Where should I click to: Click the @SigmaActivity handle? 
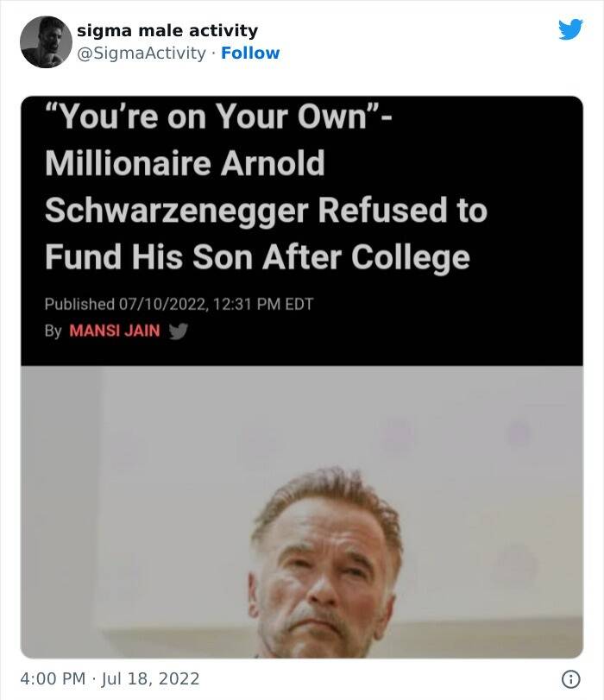(x=141, y=54)
